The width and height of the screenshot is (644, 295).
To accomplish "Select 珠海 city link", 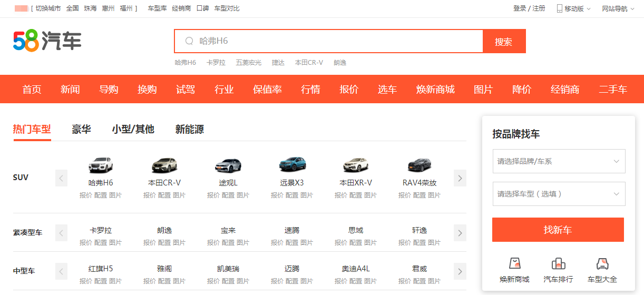I will point(91,8).
